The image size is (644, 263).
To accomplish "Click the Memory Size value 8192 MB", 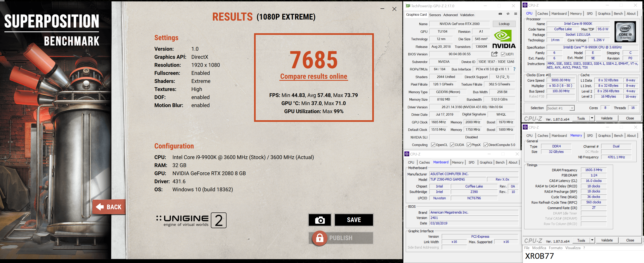I will click(443, 99).
